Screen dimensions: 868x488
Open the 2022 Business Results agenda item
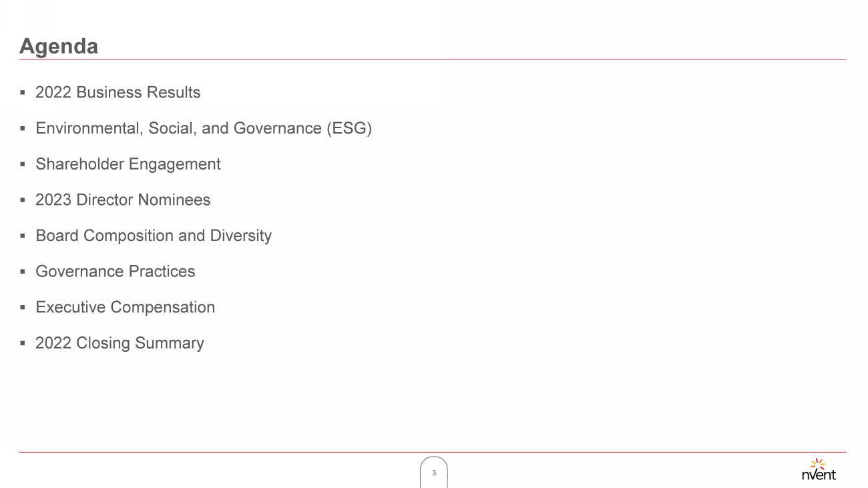point(118,92)
